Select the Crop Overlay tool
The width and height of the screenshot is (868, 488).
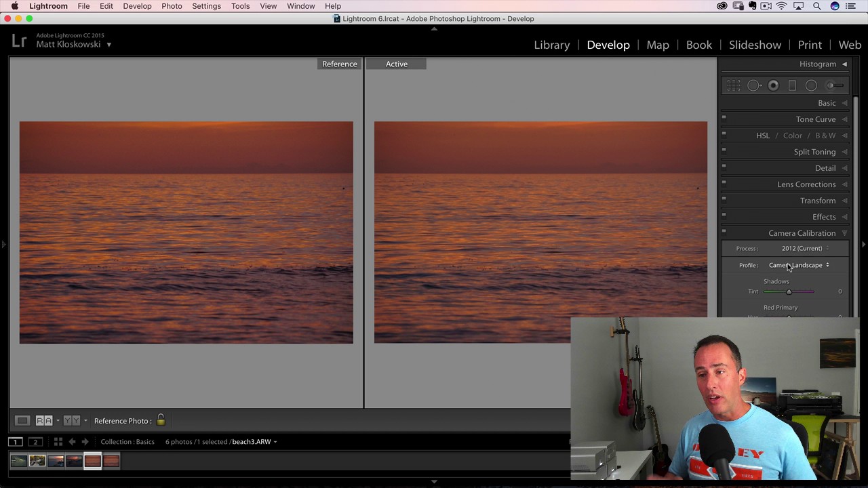pyautogui.click(x=734, y=85)
